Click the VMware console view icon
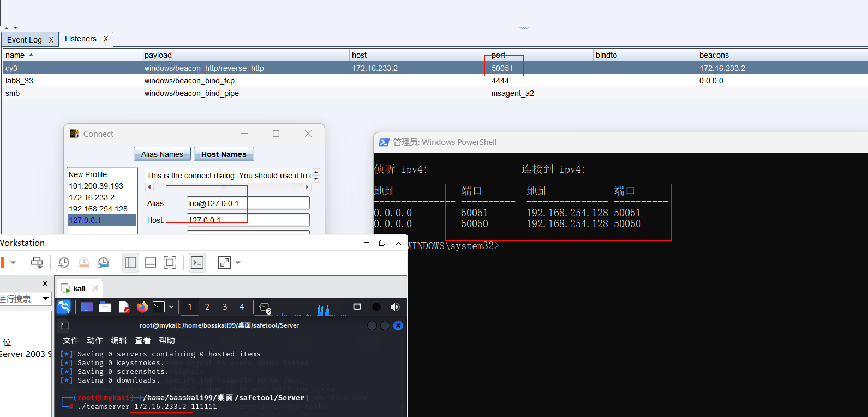This screenshot has height=417, width=868. point(197,263)
